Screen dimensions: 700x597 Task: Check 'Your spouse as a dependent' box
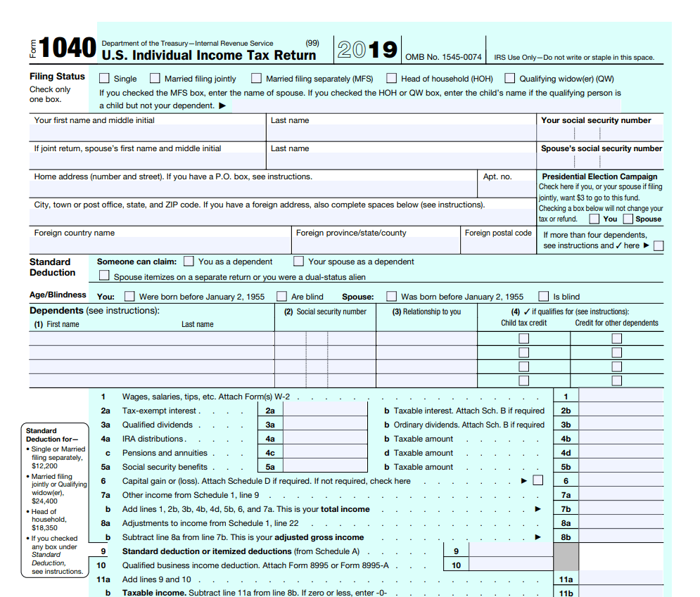pyautogui.click(x=298, y=262)
